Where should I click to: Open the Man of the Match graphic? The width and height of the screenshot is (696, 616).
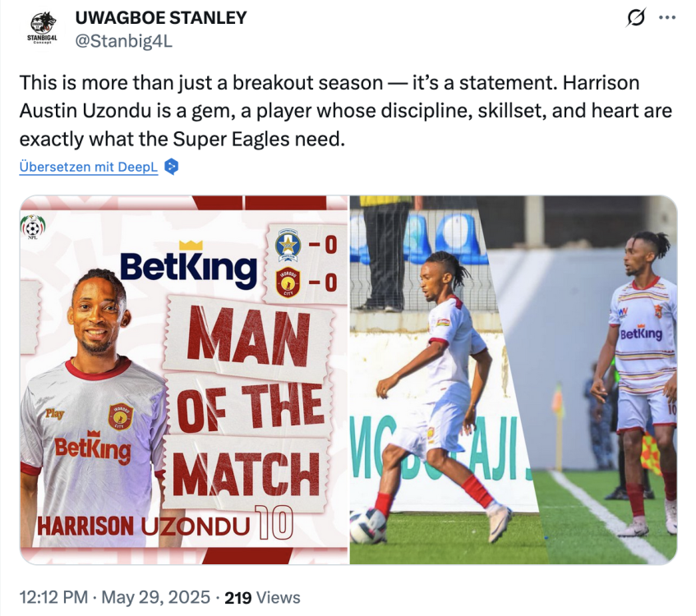click(184, 379)
